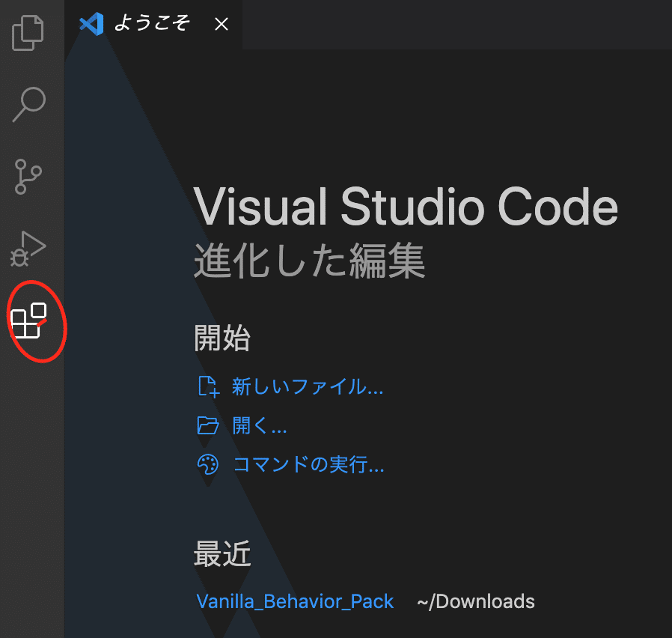672x638 pixels.
Task: Click the 開始 section heading
Action: [222, 338]
